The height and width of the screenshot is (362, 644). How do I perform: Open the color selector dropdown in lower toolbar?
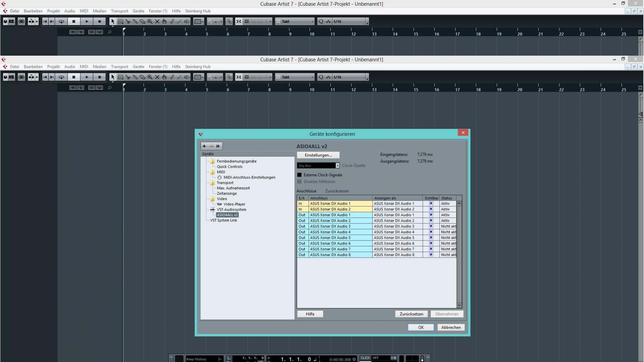199,77
